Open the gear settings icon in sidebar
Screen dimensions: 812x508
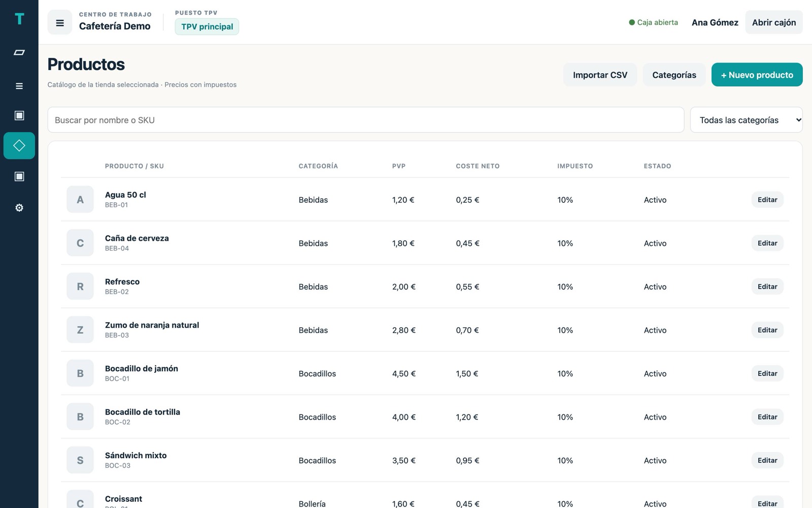click(x=19, y=208)
